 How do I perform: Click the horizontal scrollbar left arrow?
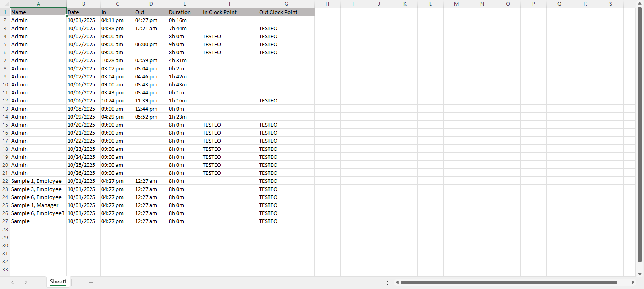point(397,282)
